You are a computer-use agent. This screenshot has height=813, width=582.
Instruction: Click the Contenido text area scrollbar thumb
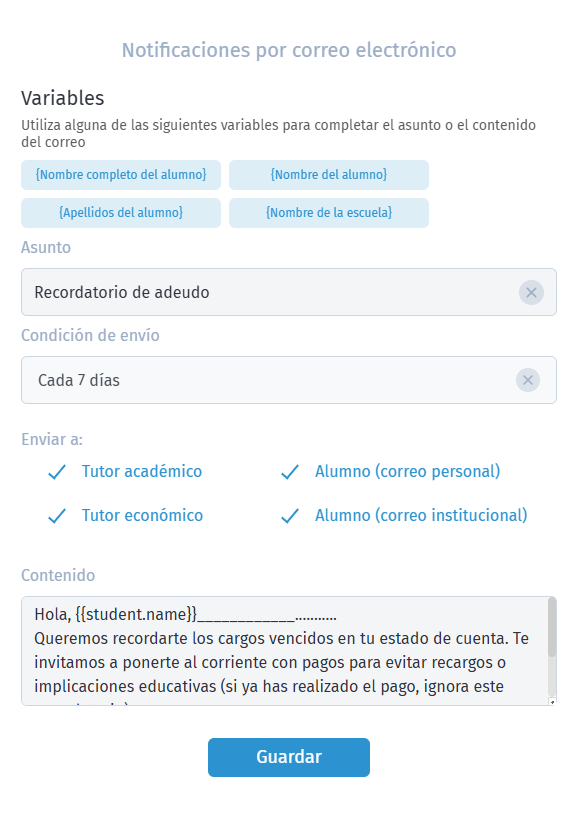click(x=552, y=627)
